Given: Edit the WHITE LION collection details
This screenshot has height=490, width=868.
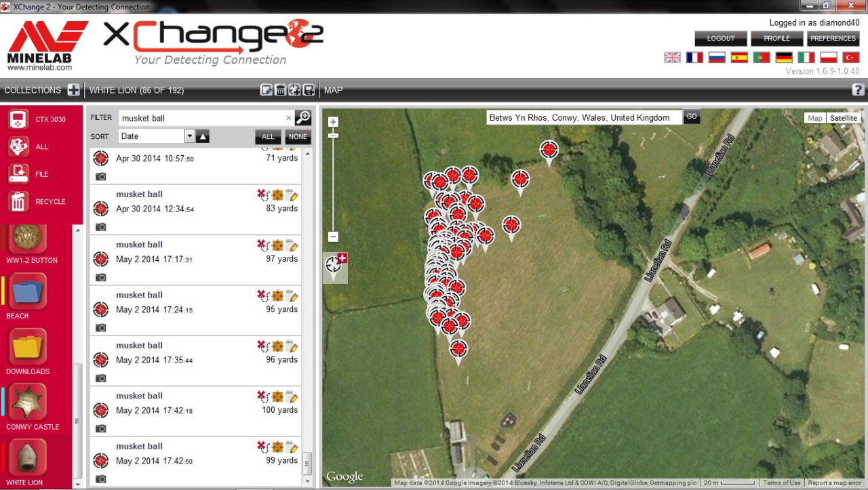Looking at the screenshot, I should (x=267, y=90).
